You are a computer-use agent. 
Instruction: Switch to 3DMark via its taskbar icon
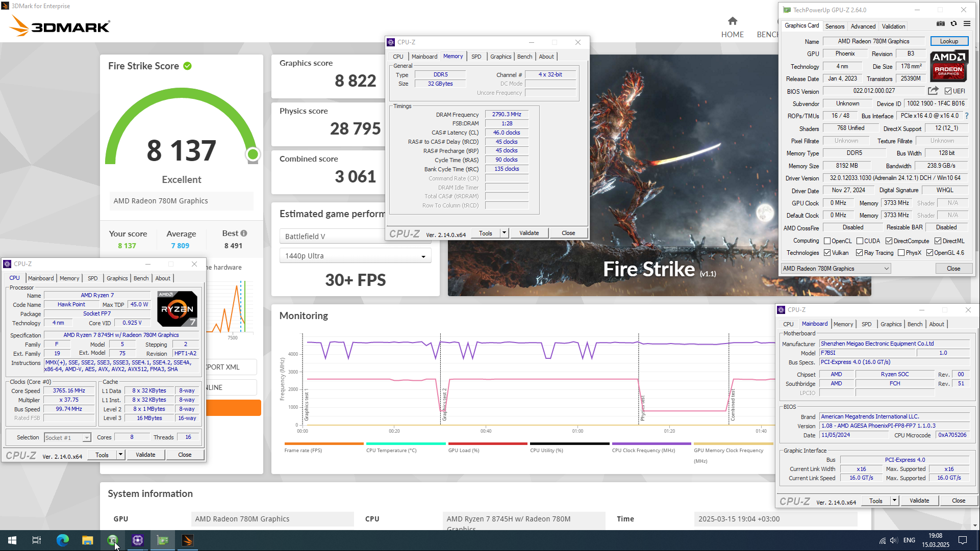click(x=188, y=540)
